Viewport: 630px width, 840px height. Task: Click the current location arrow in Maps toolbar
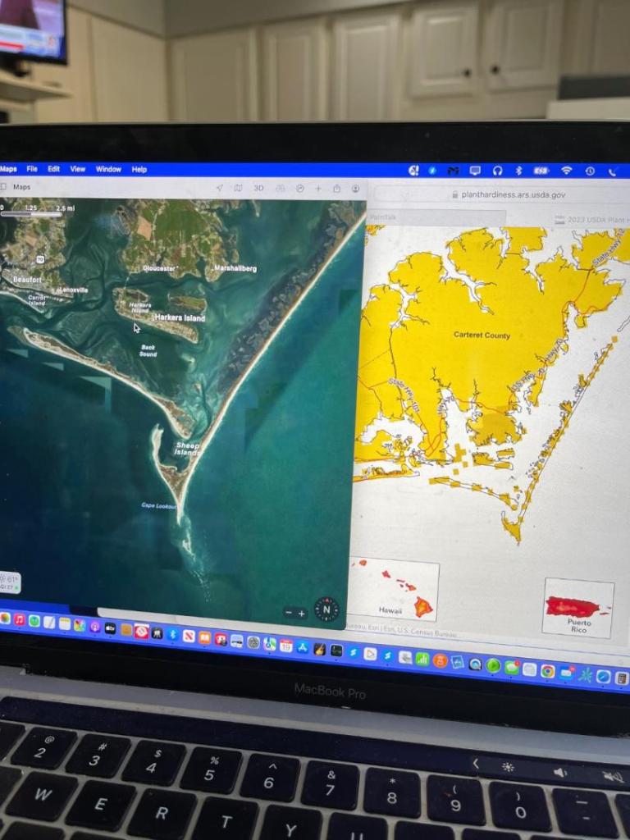coord(219,188)
